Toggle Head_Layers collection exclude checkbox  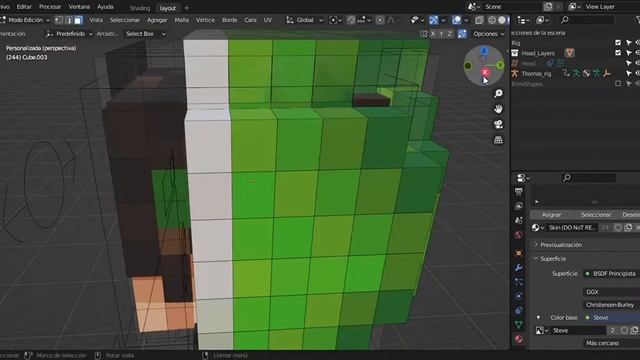click(618, 53)
